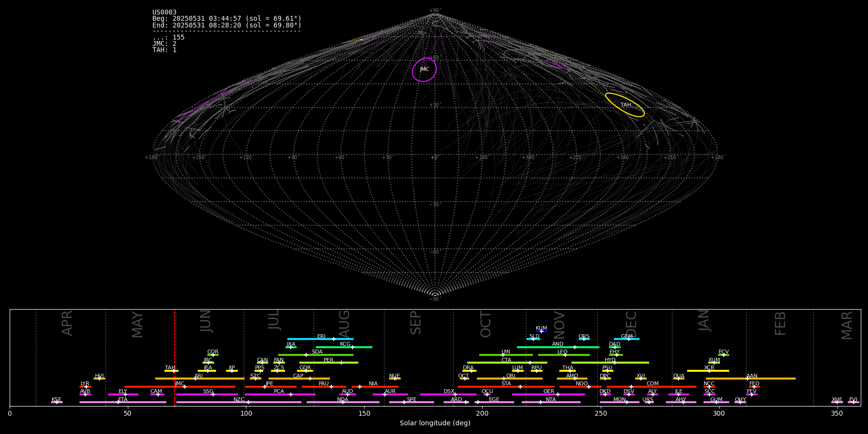Select the magenta PCA activity bar
This screenshot has width=868, height=434.
coord(280,394)
